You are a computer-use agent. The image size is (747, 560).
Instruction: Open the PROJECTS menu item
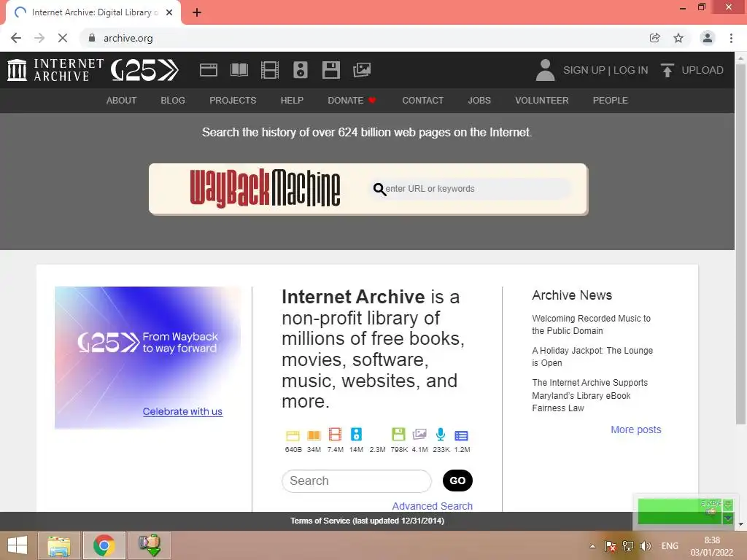(233, 101)
